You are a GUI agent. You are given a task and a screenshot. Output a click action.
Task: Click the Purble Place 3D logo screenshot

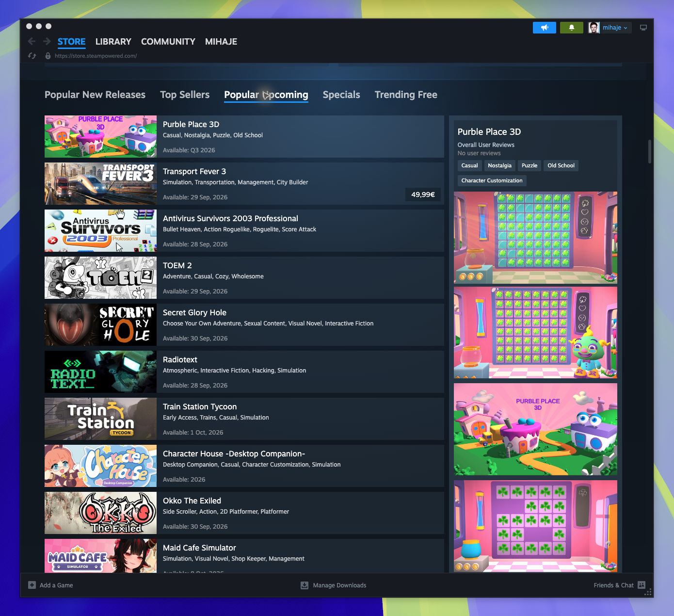(535, 429)
